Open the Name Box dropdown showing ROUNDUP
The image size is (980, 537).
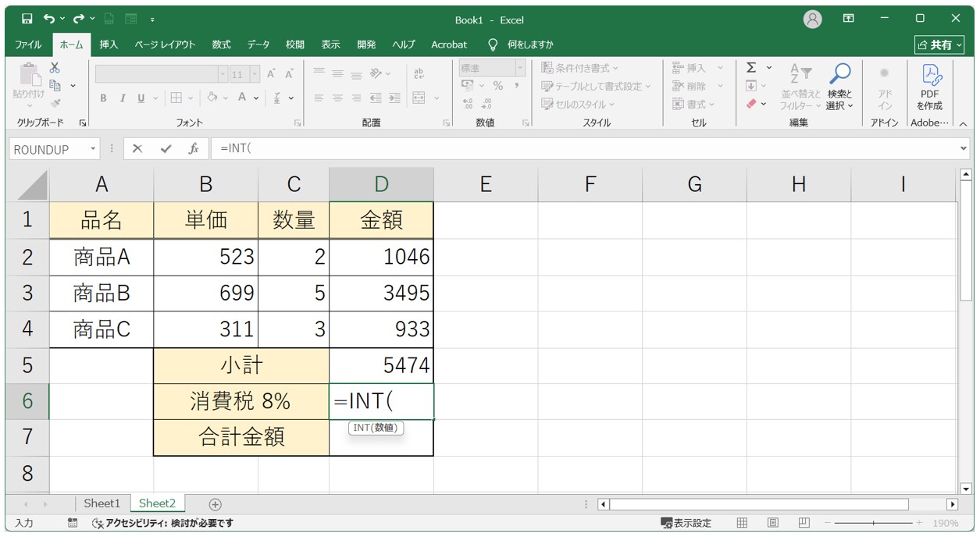(94, 149)
